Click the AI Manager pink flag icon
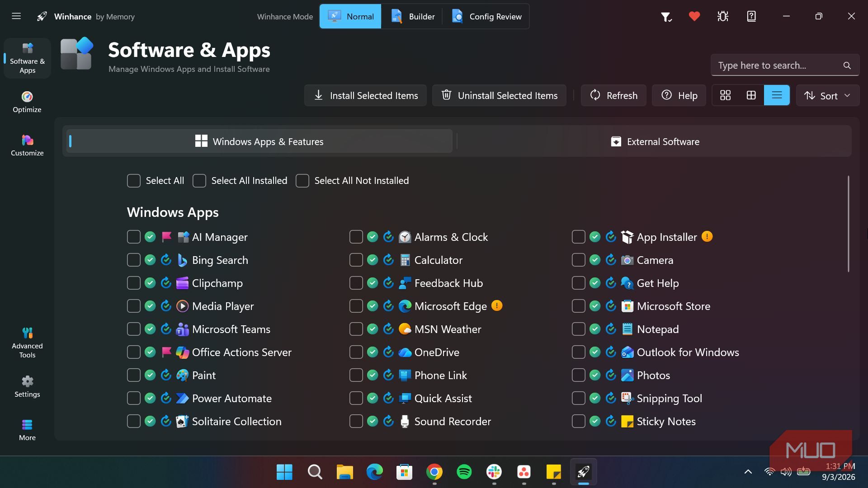This screenshot has height=488, width=868. coord(166,236)
